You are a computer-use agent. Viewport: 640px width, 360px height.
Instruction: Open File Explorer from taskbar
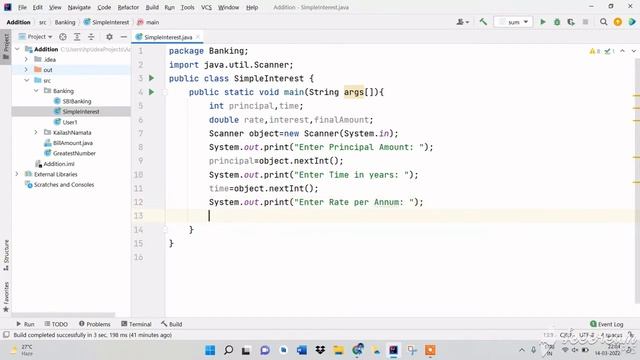338,350
